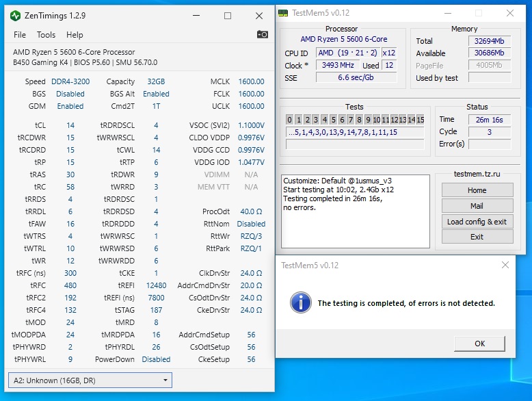Viewport: 532px width, 401px height.
Task: Click the log text box with test results
Action: (356, 211)
